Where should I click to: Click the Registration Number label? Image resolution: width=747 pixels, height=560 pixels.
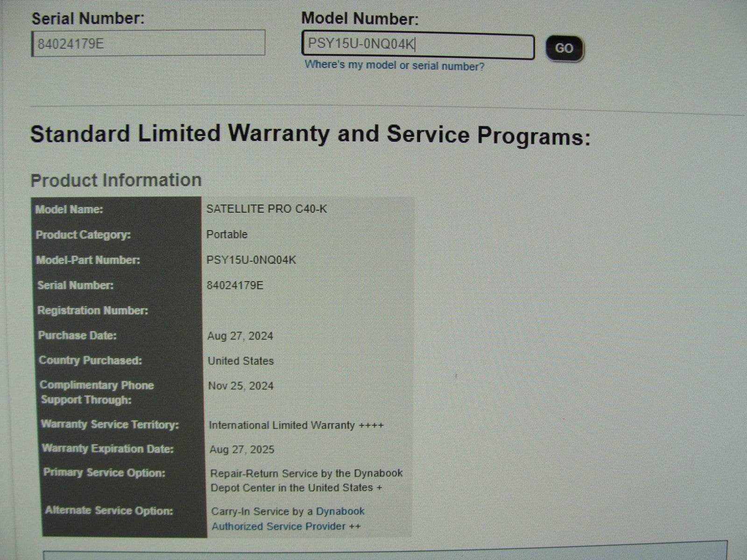[93, 310]
